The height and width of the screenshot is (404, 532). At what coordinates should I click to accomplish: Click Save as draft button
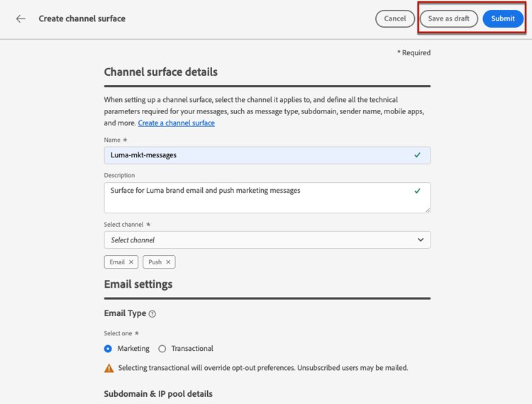pos(448,19)
